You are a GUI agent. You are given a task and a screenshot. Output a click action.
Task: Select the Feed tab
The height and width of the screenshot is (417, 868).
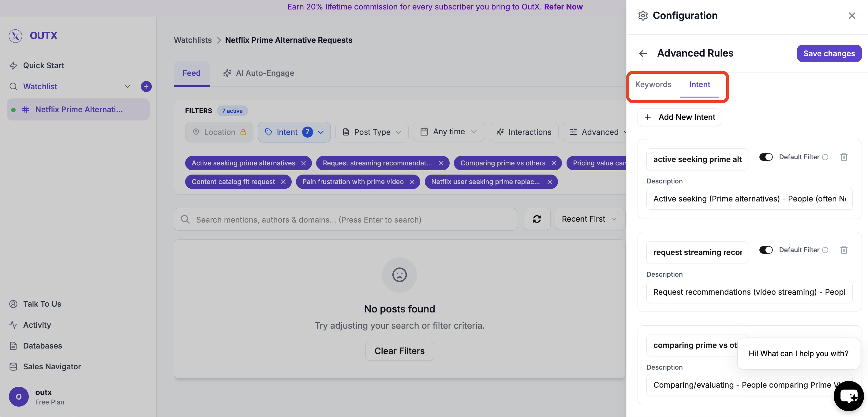point(191,73)
